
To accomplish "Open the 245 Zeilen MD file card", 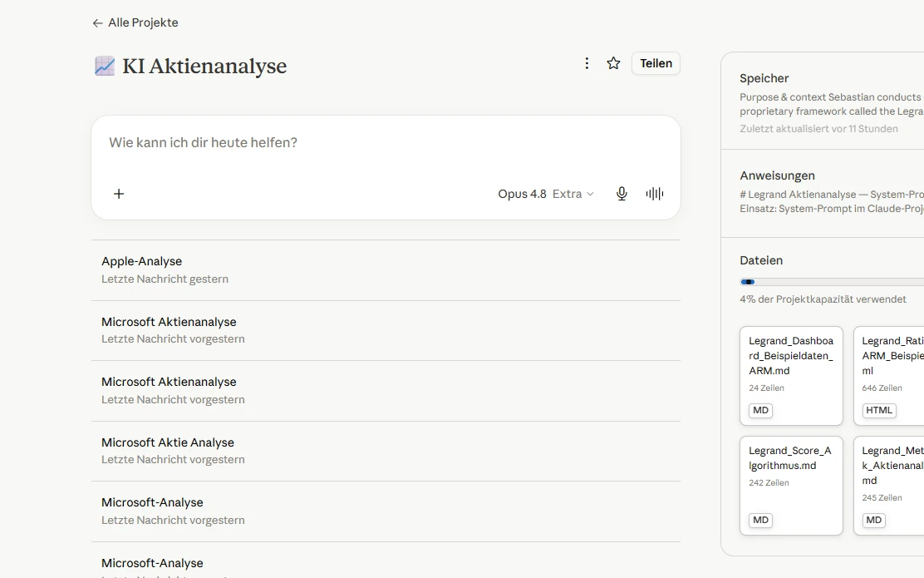I will (888, 486).
